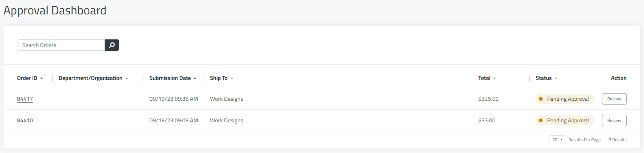Focus the Search Orders input field
This screenshot has height=153, width=644.
[x=61, y=45]
